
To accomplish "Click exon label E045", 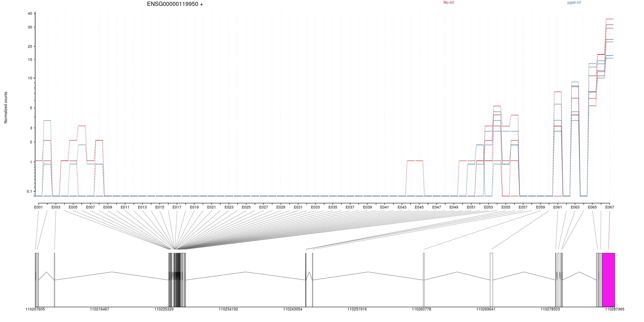I will pos(419,207).
